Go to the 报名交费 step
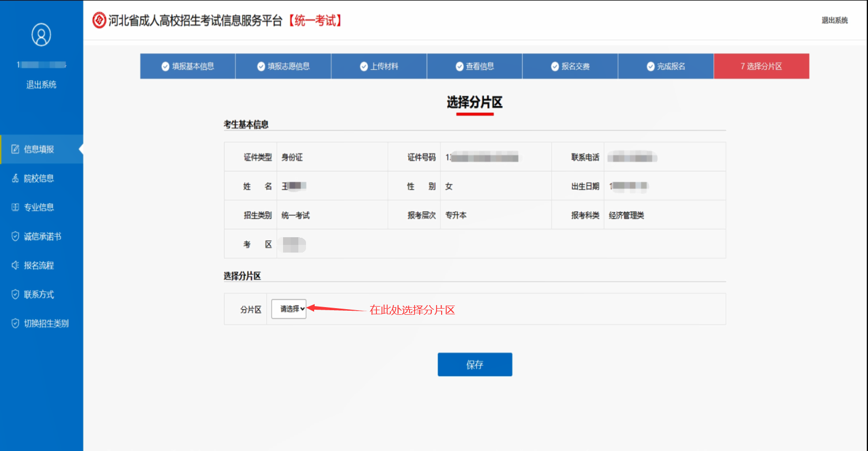868x451 pixels. click(570, 66)
